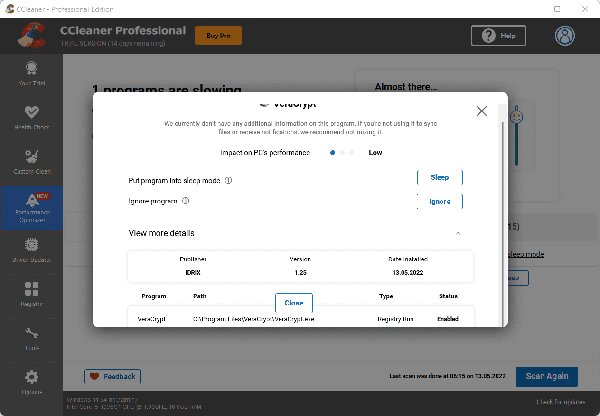600x416 pixels.
Task: Click the date installed 13.05.2022
Action: coord(408,273)
